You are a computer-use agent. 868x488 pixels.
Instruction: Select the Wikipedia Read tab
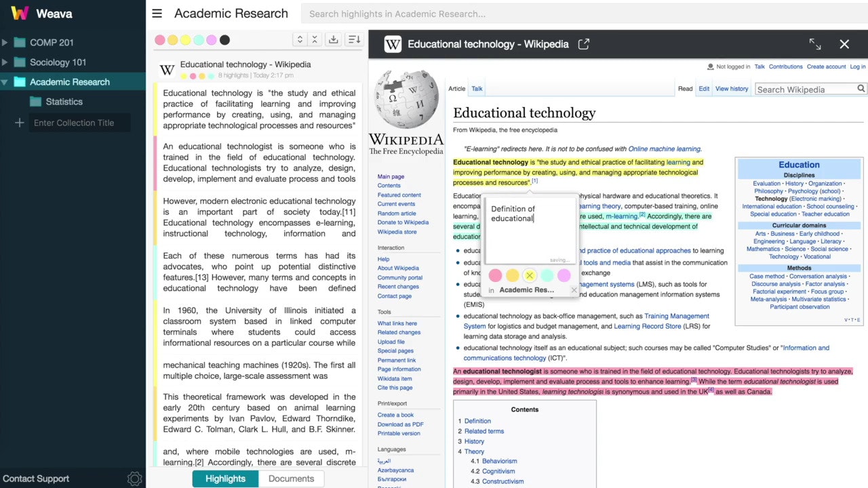coord(686,89)
